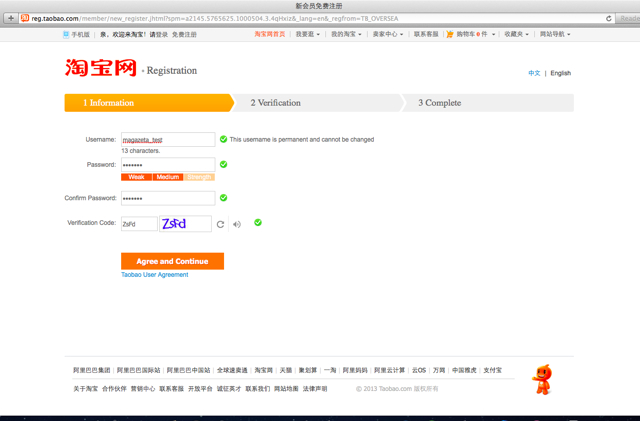This screenshot has width=640, height=421.
Task: Open 网站地图 footer link
Action: pos(286,388)
